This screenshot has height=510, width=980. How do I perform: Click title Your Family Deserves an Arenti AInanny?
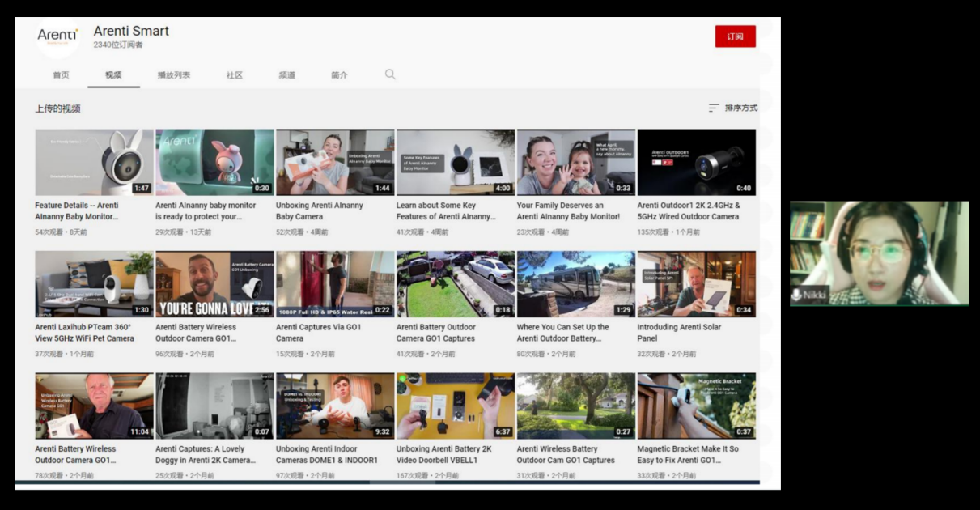pyautogui.click(x=568, y=210)
